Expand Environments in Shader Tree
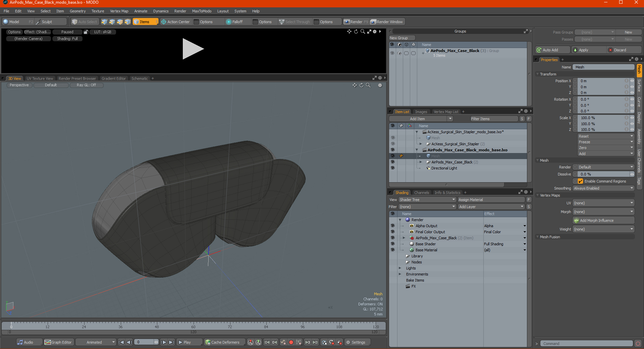 point(400,274)
